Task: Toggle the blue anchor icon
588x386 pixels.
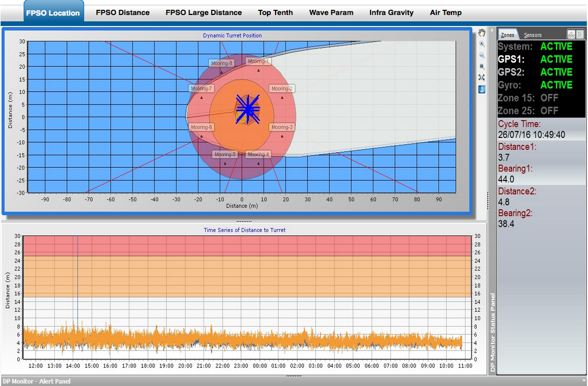Action: (x=482, y=89)
